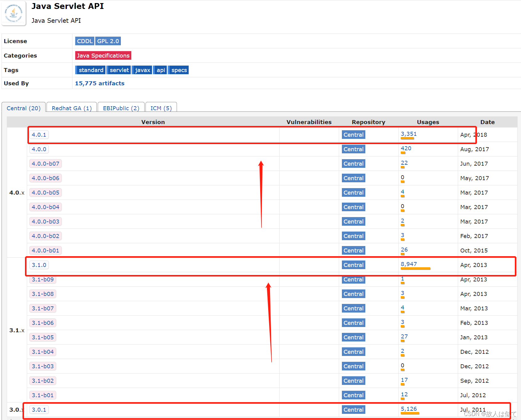
Task: Open the GPL 2.0 license tag
Action: [108, 41]
